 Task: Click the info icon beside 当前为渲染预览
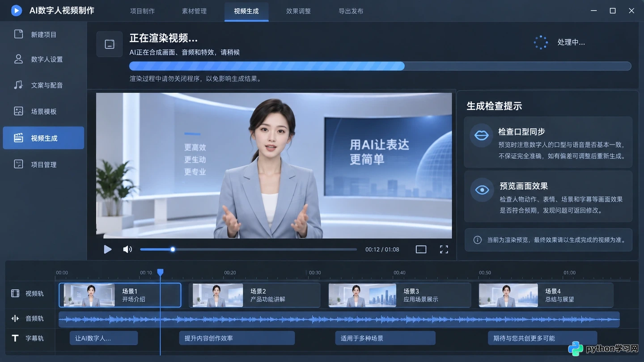click(477, 240)
